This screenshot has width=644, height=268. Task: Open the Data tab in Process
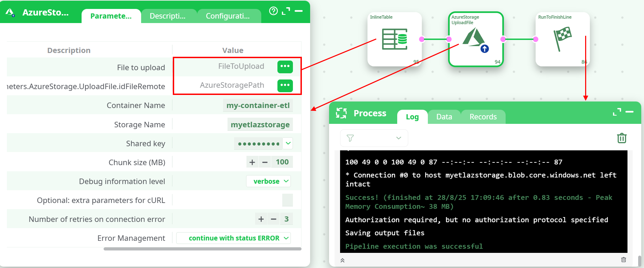[x=444, y=117]
